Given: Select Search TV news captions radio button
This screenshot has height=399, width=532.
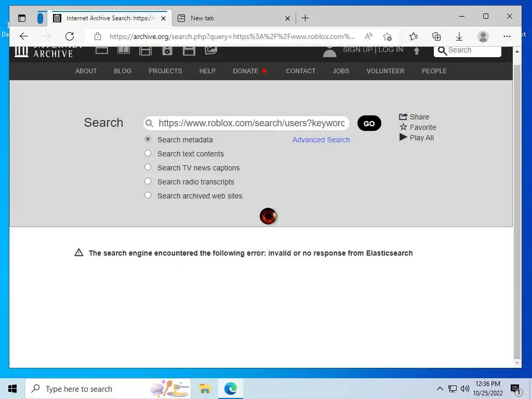Looking at the screenshot, I should click(x=148, y=167).
